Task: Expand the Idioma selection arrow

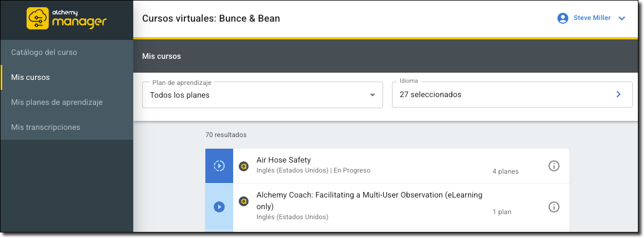Action: click(x=618, y=95)
